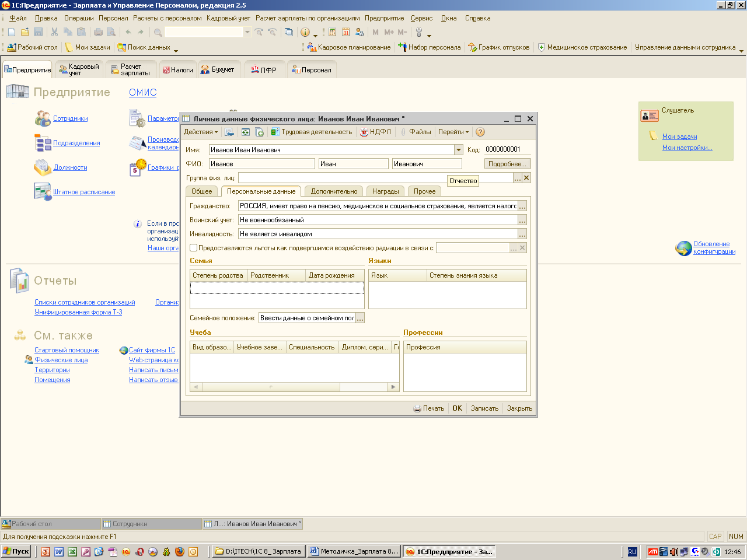Image resolution: width=747 pixels, height=560 pixels.
Task: Switch to Методичка_Зарплата taskbar window
Action: (354, 551)
